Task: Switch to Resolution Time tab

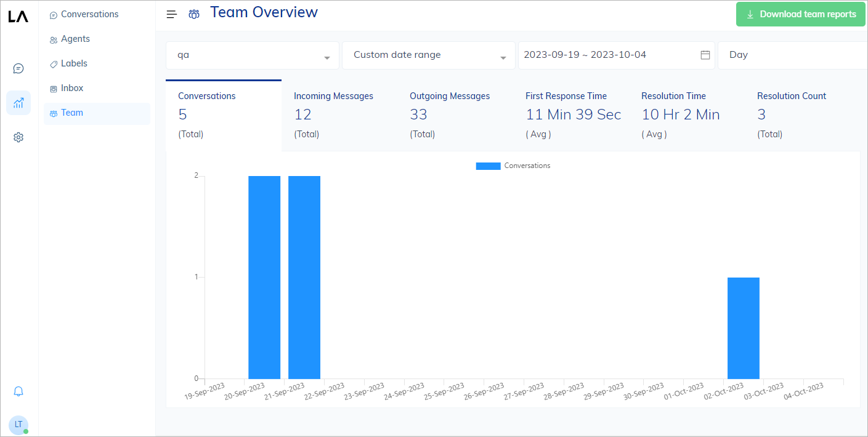Action: coord(687,115)
